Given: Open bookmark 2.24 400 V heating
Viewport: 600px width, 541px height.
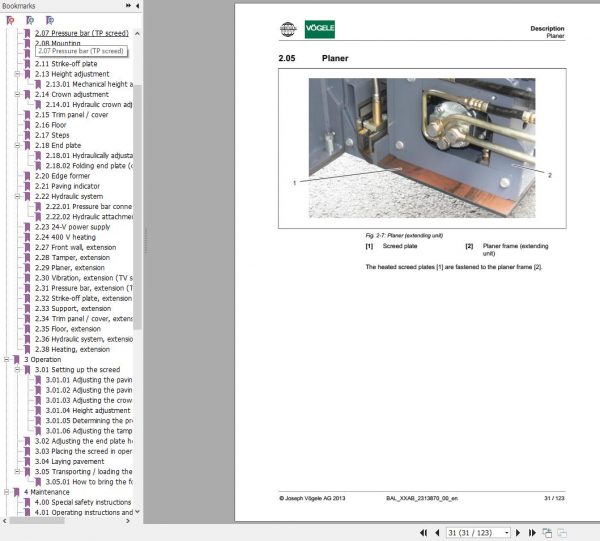Looking at the screenshot, I should 65,237.
